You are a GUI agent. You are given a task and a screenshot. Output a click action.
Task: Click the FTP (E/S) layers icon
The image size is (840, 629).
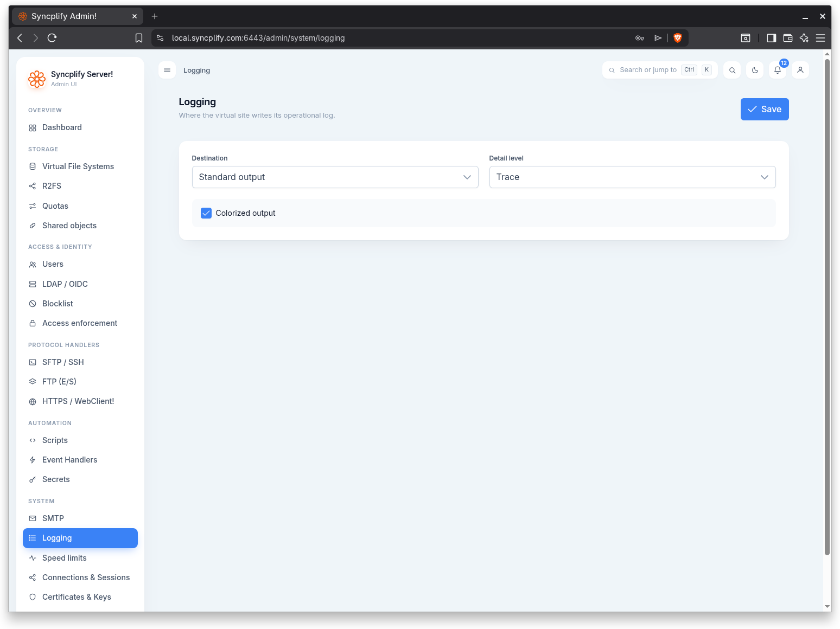click(33, 382)
